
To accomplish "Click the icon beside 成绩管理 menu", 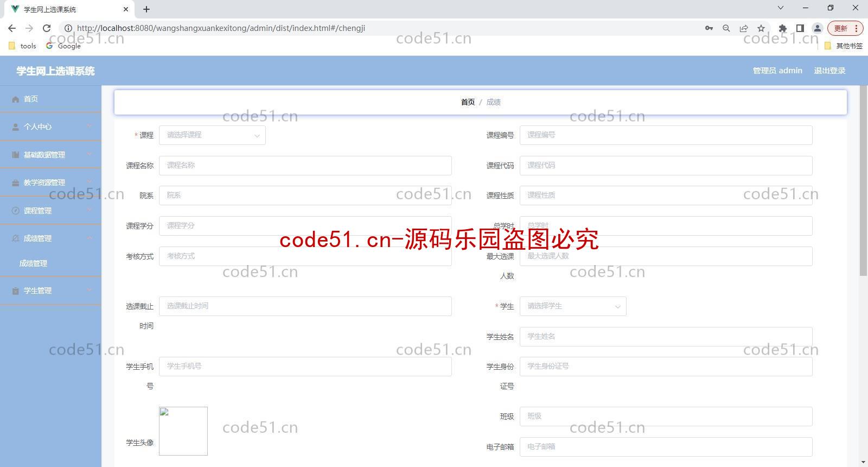I will (16, 238).
